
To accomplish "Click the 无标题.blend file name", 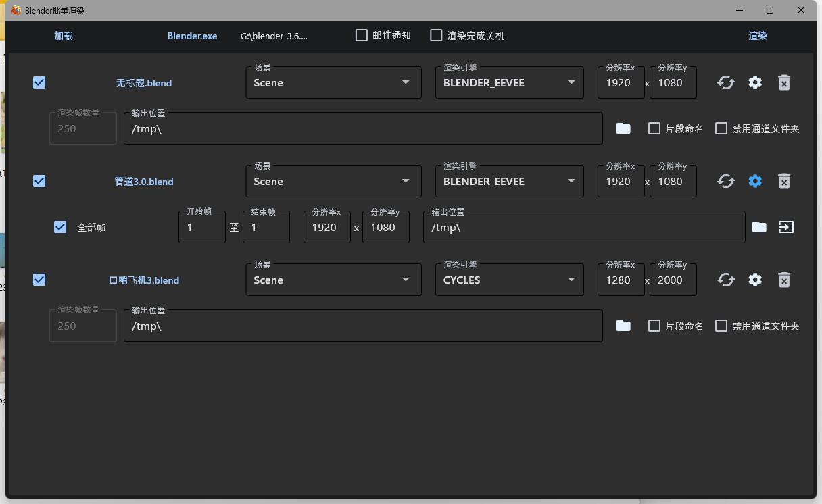I will [144, 83].
